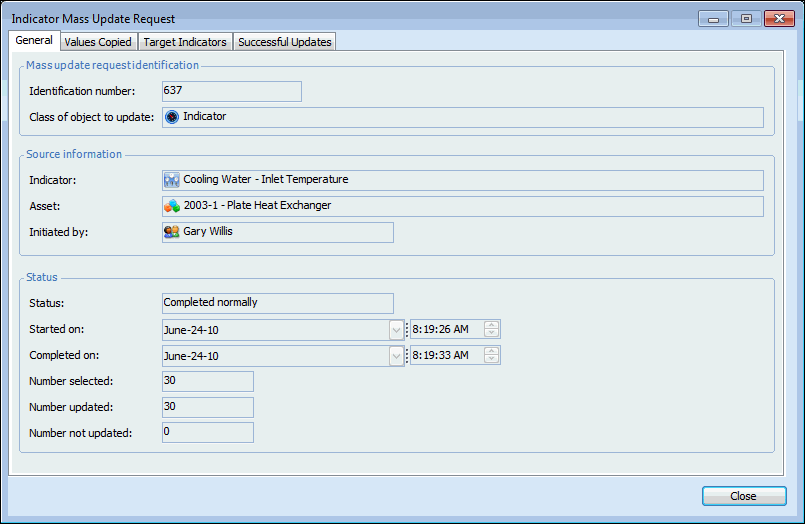
Task: Open the Target Indicators tab
Action: tap(185, 42)
